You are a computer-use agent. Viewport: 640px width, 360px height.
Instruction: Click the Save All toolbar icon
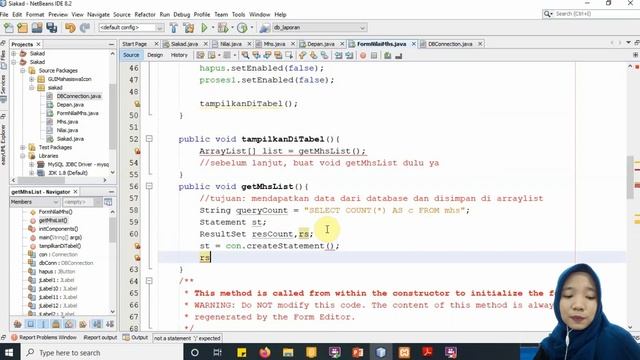[x=51, y=27]
